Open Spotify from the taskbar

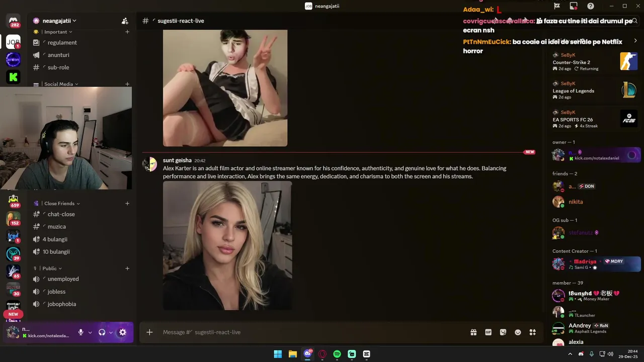[337, 354]
